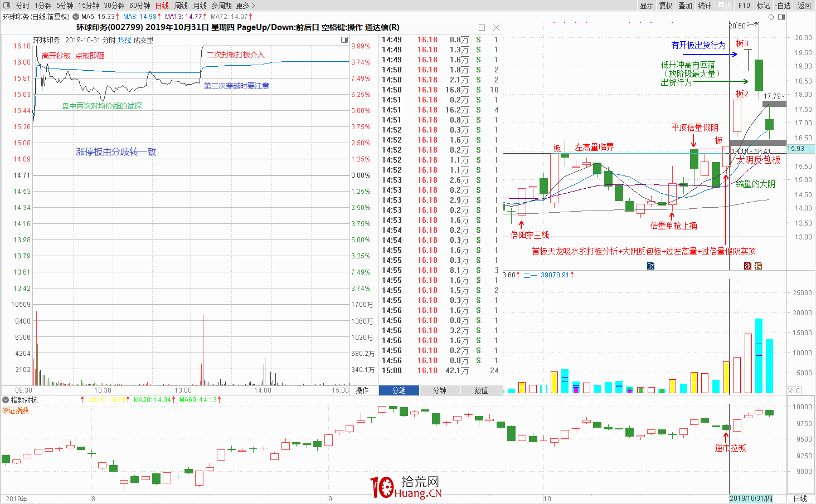Image resolution: width=816 pixels, height=504 pixels.
Task: Select the 分钟 minute tab
Action: point(440,390)
